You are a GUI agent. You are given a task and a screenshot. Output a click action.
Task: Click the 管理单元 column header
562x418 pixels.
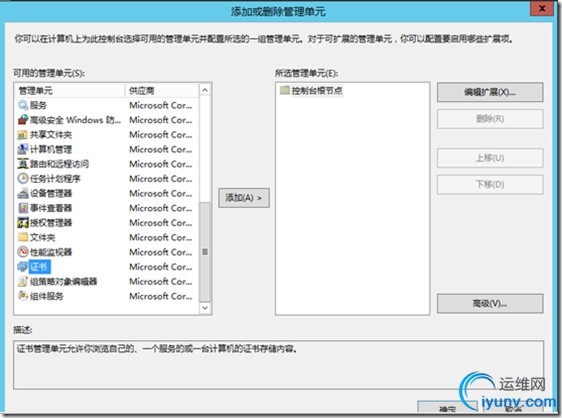pyautogui.click(x=70, y=91)
